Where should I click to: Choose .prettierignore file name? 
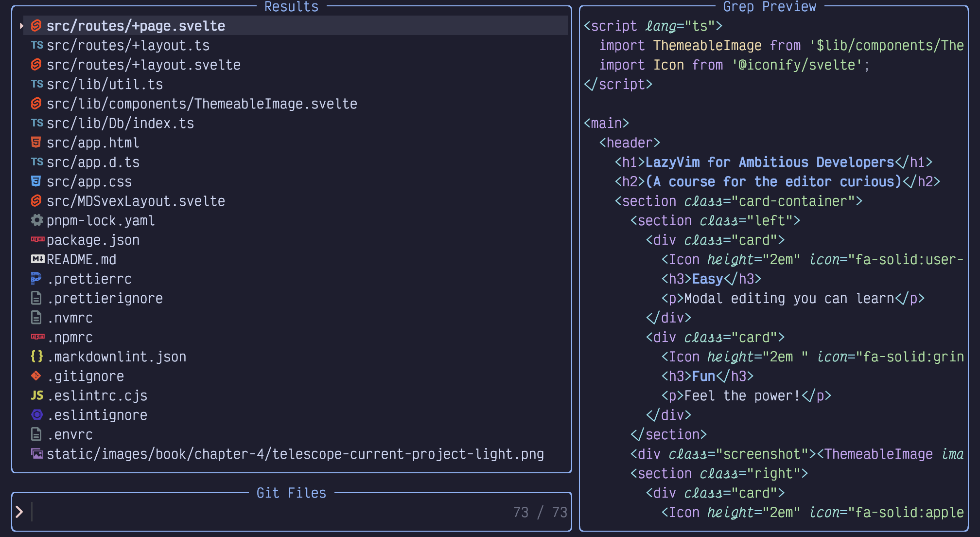[105, 298]
